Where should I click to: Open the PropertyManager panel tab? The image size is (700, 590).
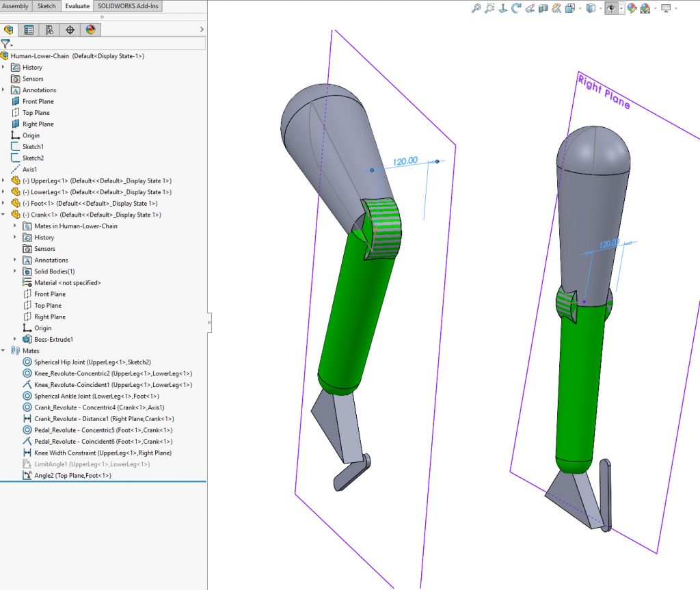tap(29, 29)
